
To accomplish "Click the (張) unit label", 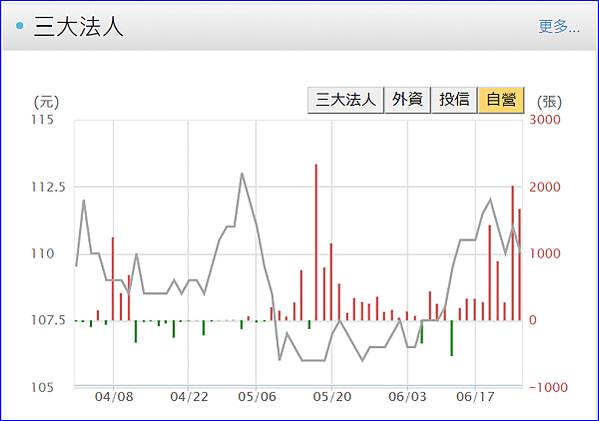I will click(x=549, y=102).
